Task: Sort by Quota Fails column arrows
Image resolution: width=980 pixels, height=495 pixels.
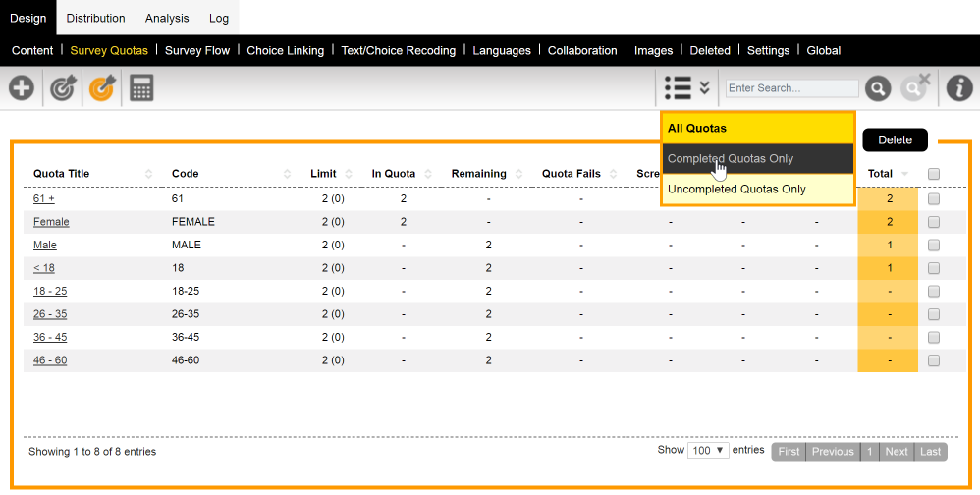Action: click(614, 174)
